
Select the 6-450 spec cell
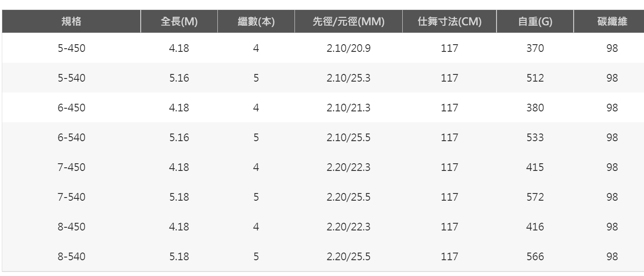[72, 108]
